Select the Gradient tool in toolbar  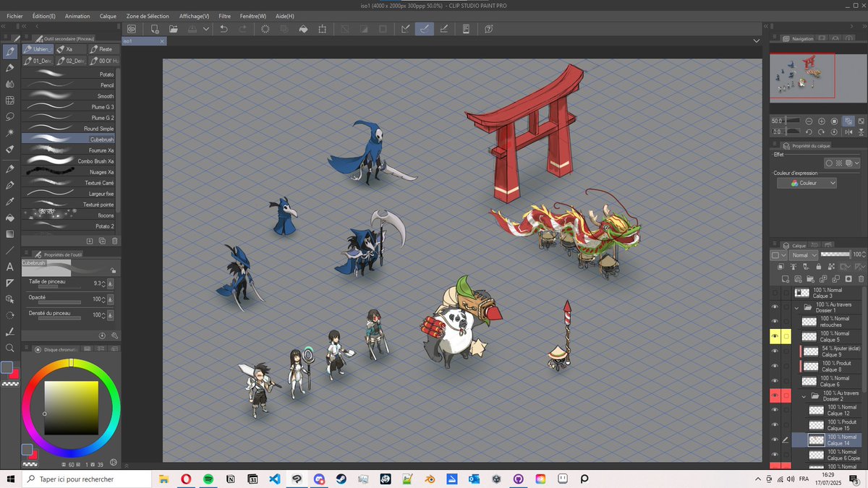tap(10, 234)
